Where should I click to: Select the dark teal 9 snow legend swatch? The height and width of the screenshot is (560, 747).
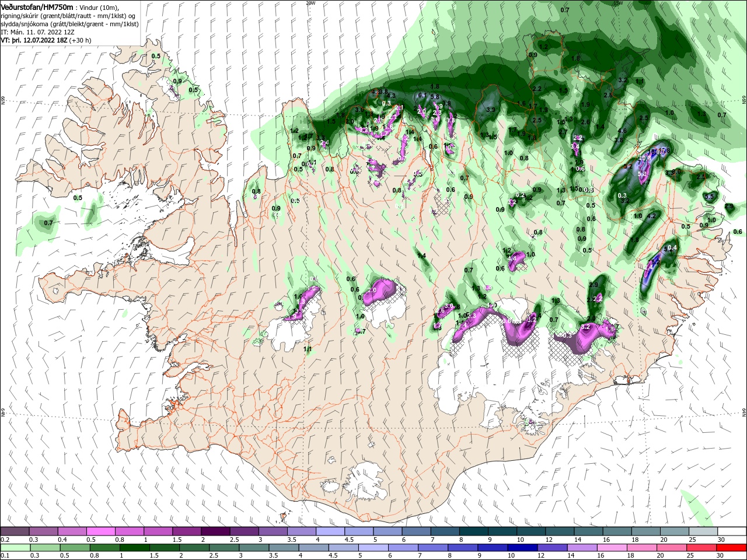(502, 531)
